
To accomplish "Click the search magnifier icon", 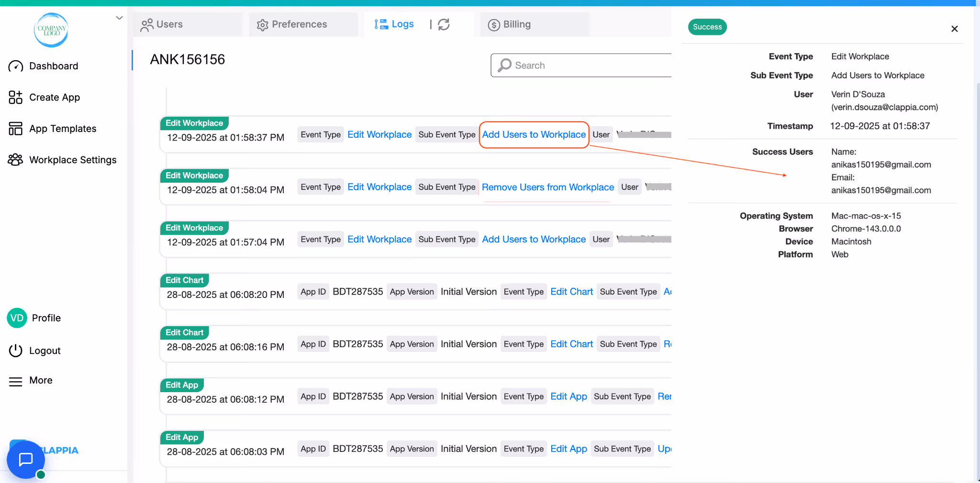I will point(504,65).
